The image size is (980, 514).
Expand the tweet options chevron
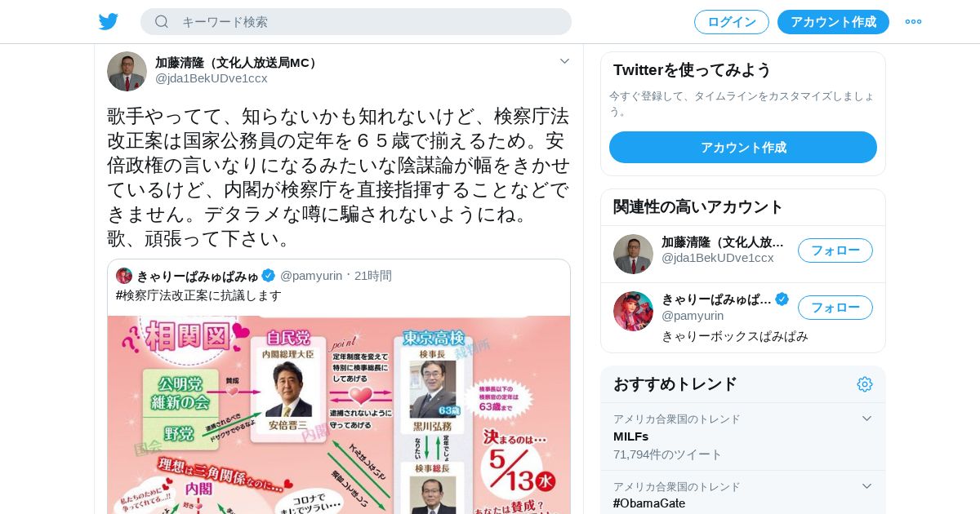[x=564, y=61]
